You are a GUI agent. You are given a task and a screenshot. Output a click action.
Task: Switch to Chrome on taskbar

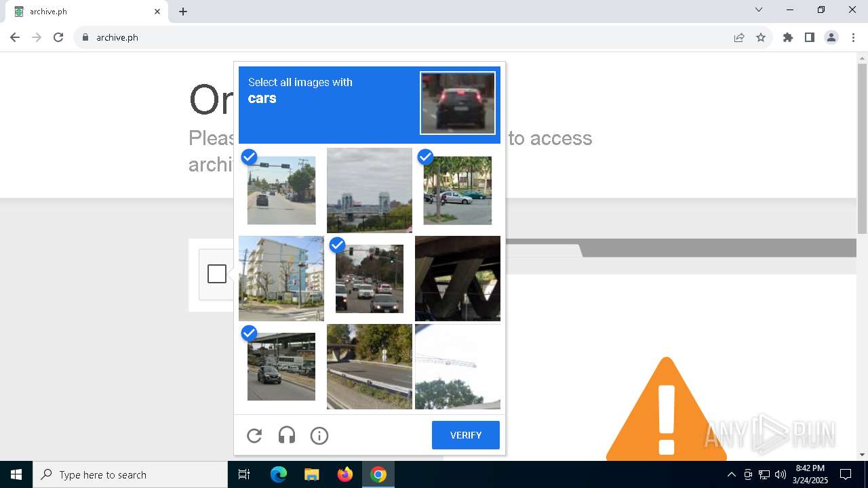[378, 474]
